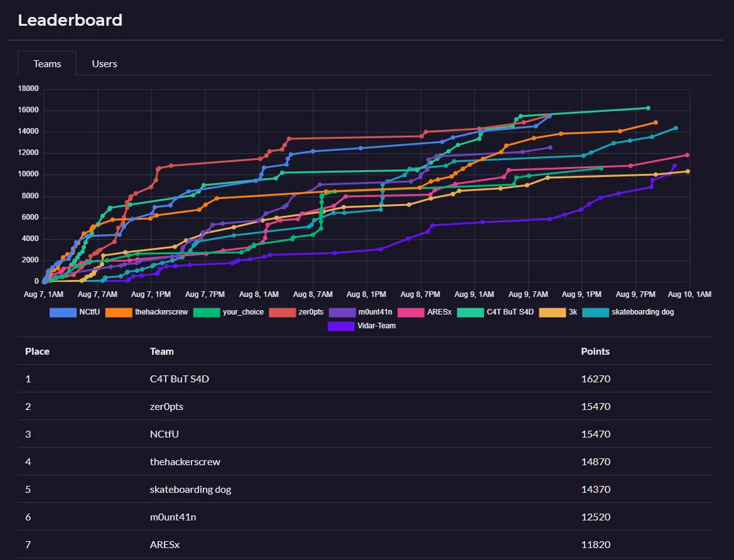This screenshot has height=560, width=734.
Task: Switch to the Users tab
Action: point(104,63)
